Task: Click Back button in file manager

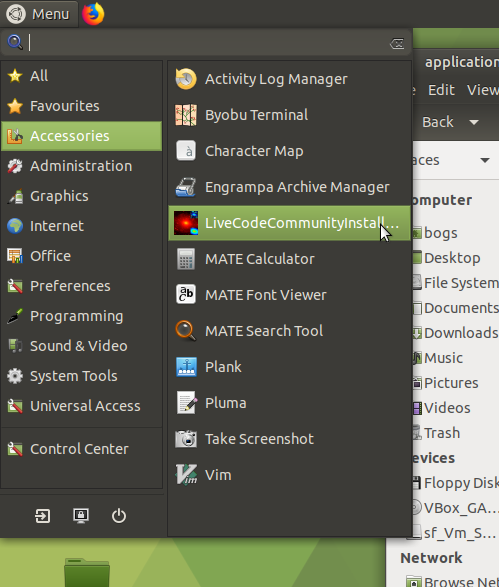Action: tap(437, 122)
